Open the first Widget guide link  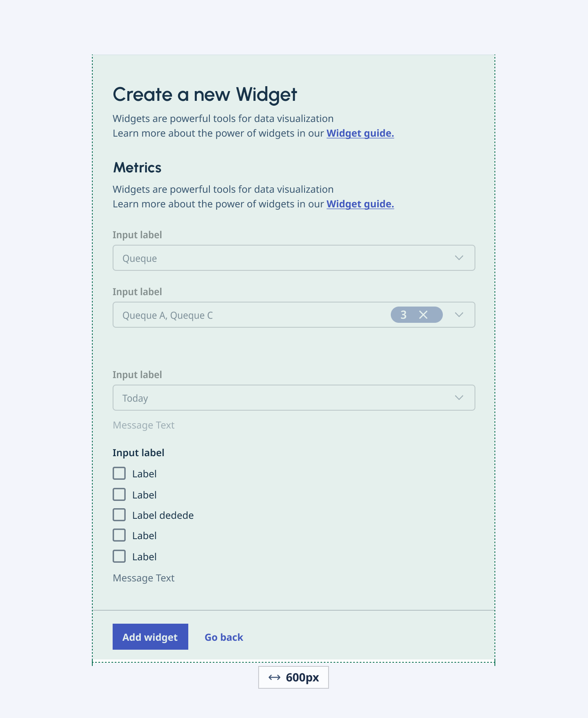tap(360, 133)
